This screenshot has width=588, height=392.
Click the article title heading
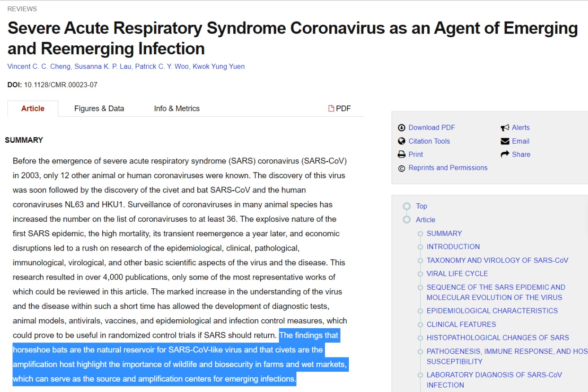292,38
